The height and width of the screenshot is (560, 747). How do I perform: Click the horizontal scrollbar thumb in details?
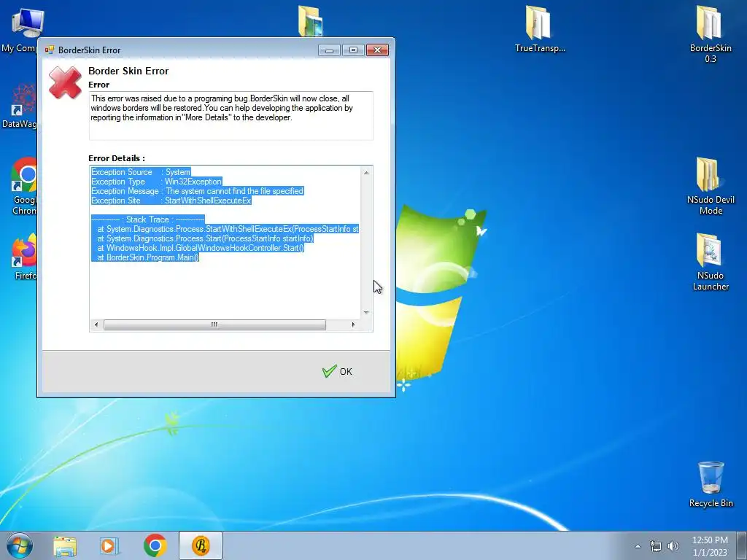[215, 324]
